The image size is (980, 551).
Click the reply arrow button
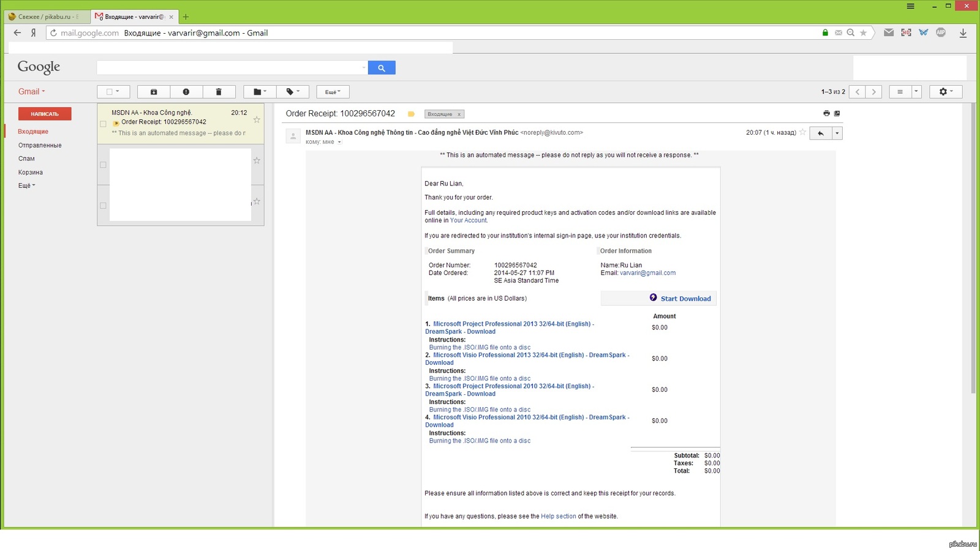point(821,133)
